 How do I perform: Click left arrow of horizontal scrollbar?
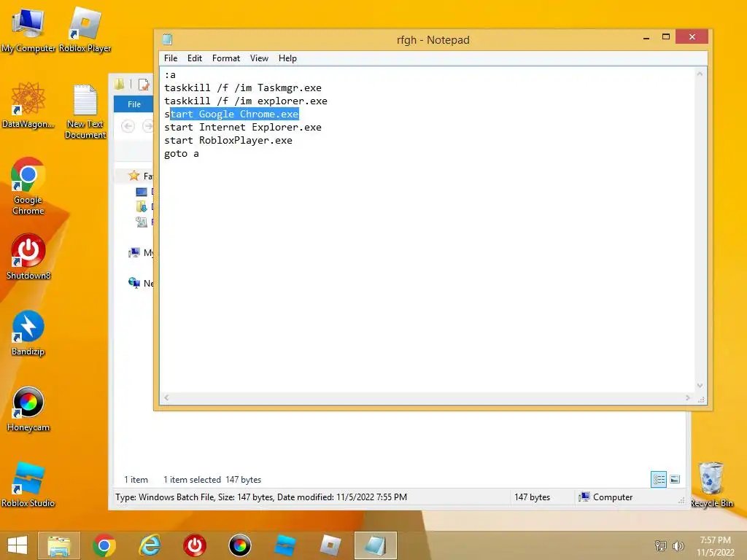click(x=166, y=397)
